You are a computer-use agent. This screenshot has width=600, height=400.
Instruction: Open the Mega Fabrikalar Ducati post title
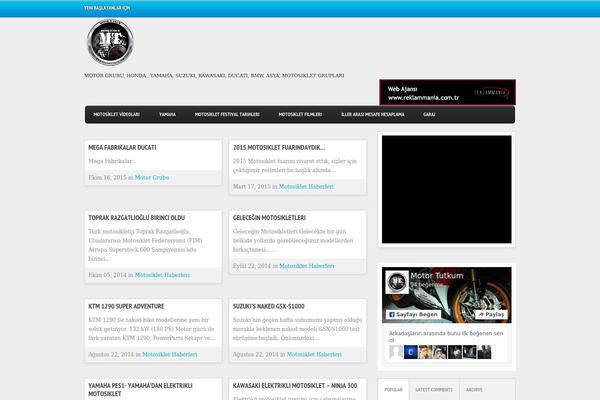122,147
